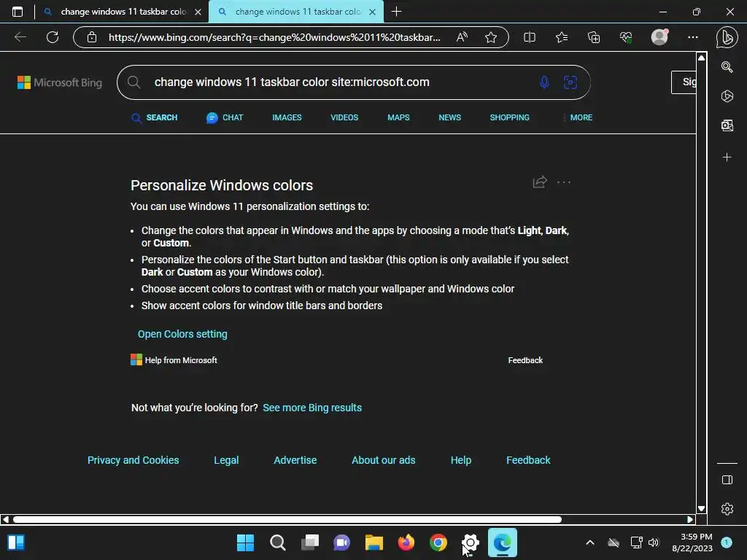The width and height of the screenshot is (747, 560).
Task: Open the Bing Copilot sidebar icon
Action: (x=727, y=37)
